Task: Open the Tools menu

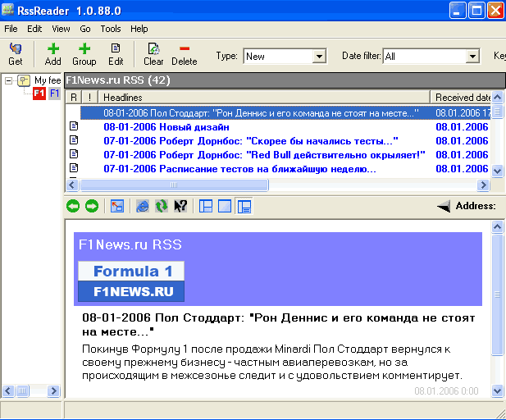Action: coord(111,29)
